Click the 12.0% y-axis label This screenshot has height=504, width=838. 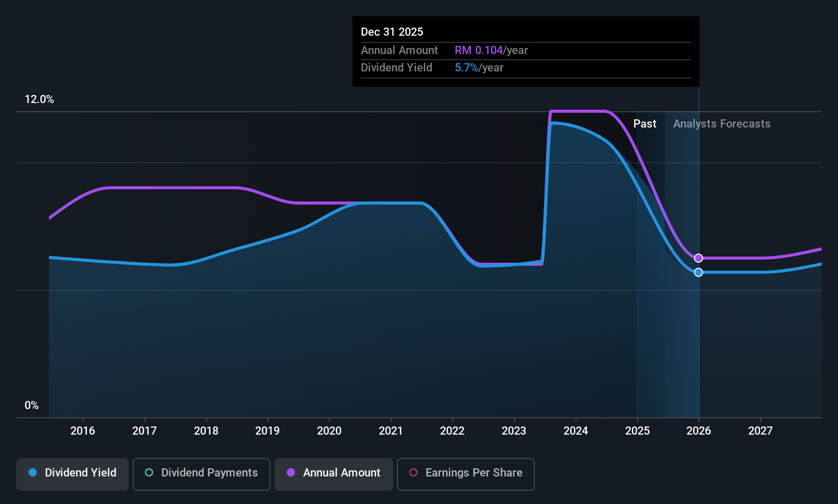tap(39, 99)
